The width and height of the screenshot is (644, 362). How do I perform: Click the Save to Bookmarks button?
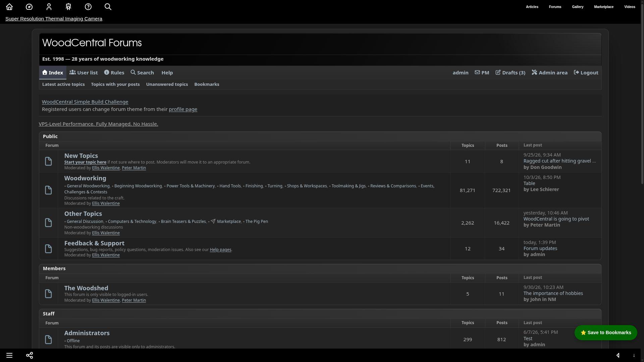606,333
